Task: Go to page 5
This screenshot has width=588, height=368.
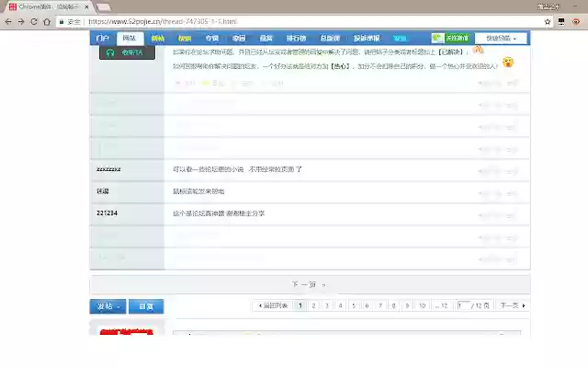Action: click(x=354, y=305)
